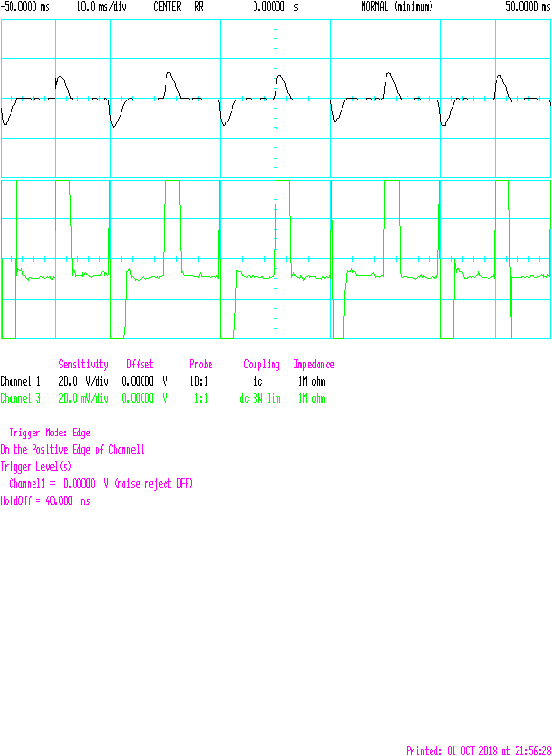Click the 50.0000 ms end time label
This screenshot has height=756, width=552.
(x=528, y=8)
